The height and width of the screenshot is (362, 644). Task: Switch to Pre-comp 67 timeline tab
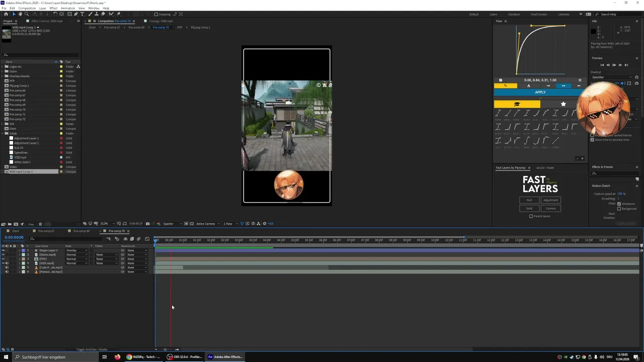pos(46,231)
